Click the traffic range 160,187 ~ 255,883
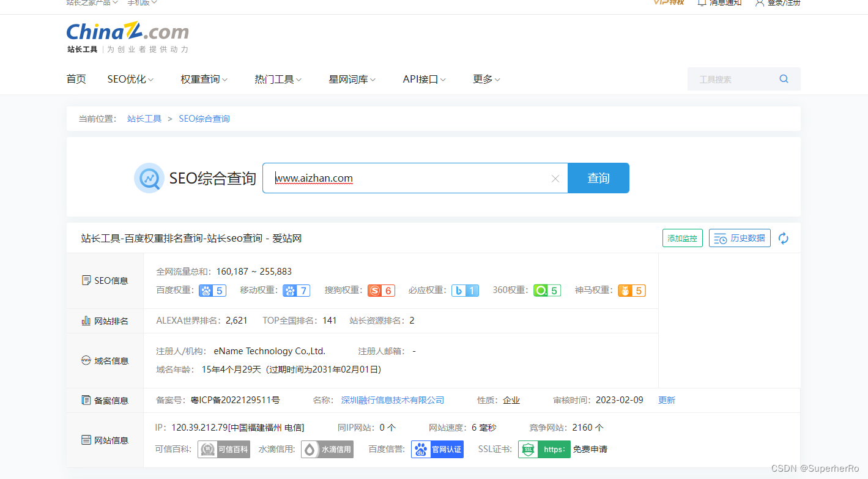This screenshot has height=479, width=868. coord(254,272)
